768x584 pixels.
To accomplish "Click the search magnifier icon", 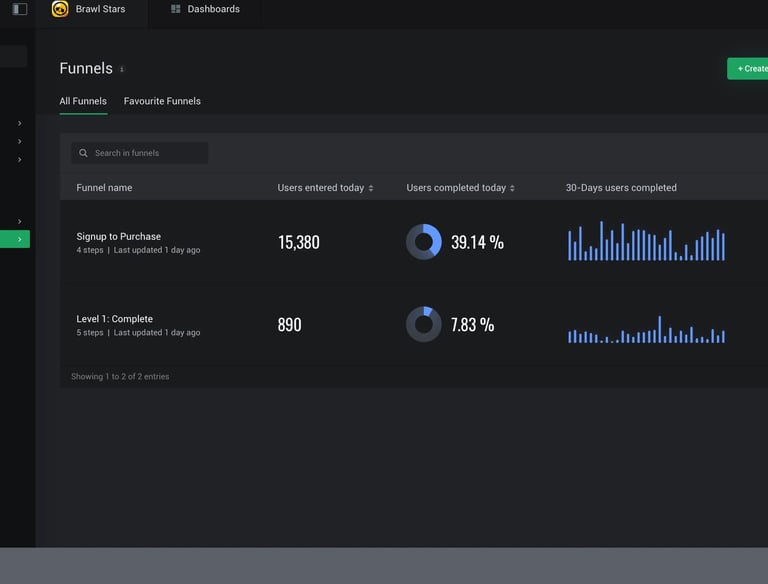I will (83, 153).
